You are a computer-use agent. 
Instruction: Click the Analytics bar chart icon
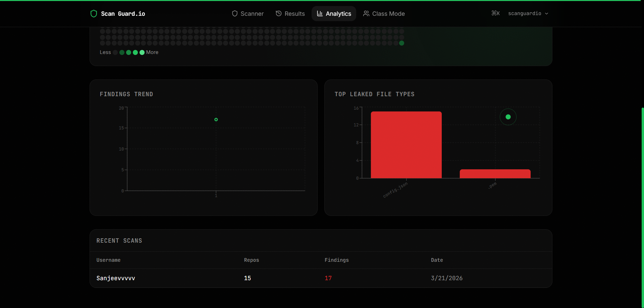(x=320, y=13)
